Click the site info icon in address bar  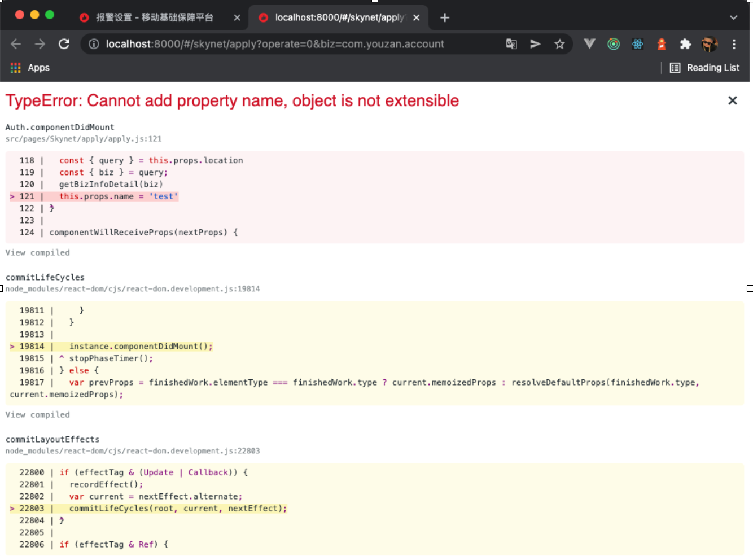coord(94,44)
